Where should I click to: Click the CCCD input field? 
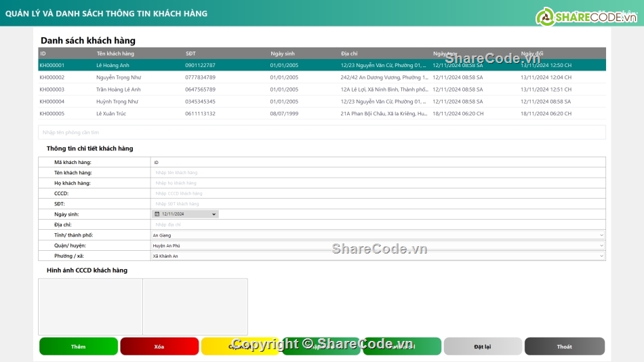(x=378, y=193)
